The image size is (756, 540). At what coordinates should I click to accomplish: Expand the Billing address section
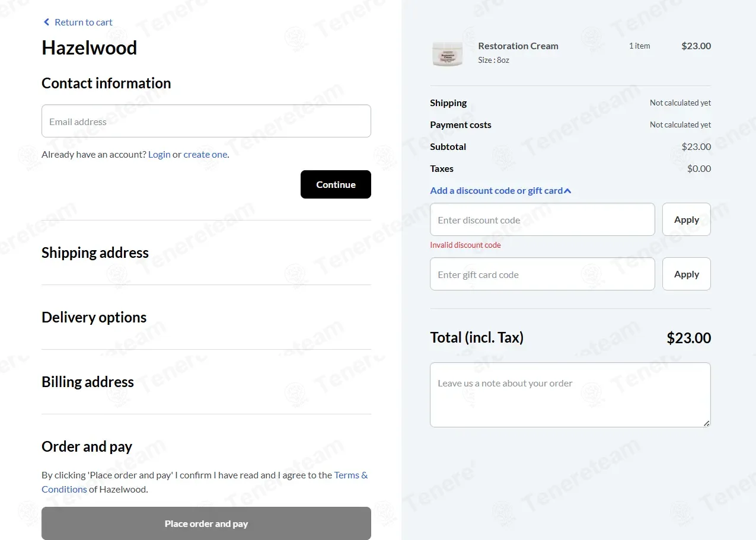(x=88, y=382)
